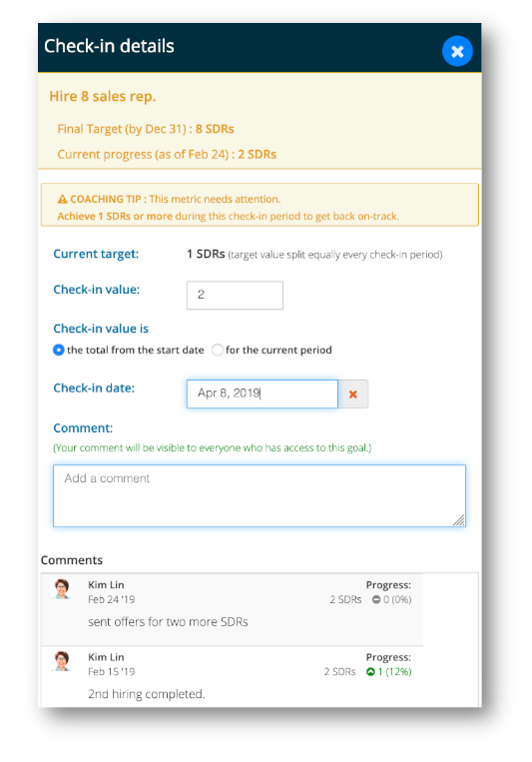Click the green upward progress icon
Screen dimensions: 532x762
[370, 671]
